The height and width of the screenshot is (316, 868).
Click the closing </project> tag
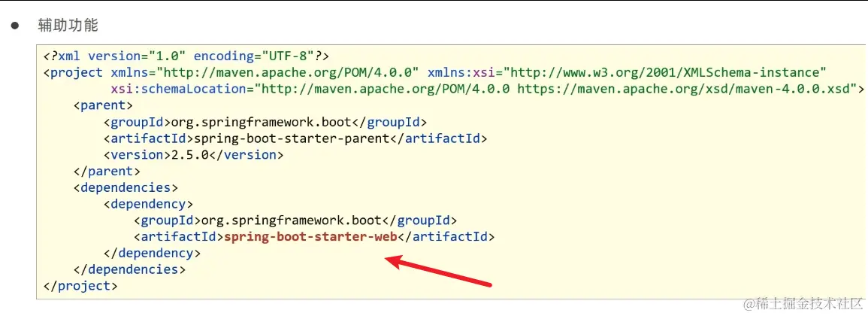80,286
